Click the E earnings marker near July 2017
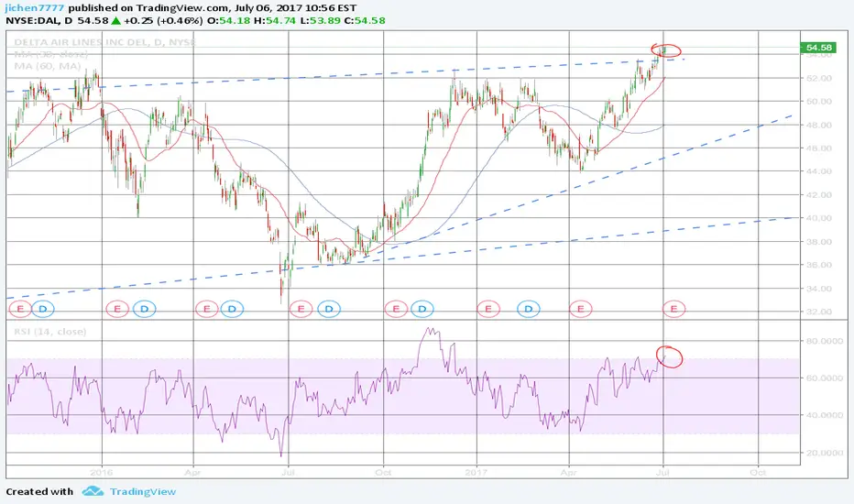 [x=673, y=309]
